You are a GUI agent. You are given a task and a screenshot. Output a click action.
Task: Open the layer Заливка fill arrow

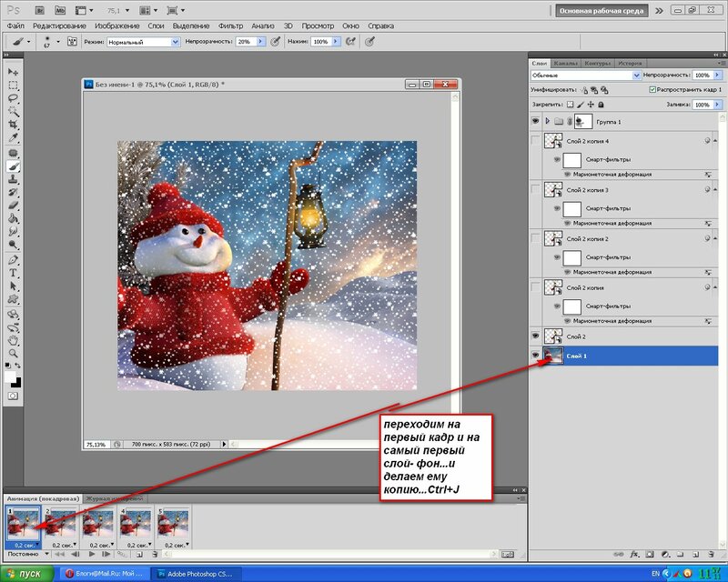pyautogui.click(x=717, y=105)
